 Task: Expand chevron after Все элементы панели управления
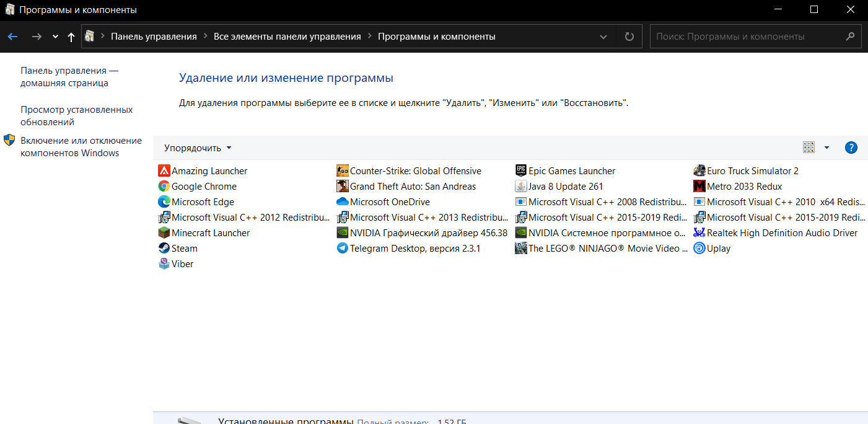coord(369,37)
